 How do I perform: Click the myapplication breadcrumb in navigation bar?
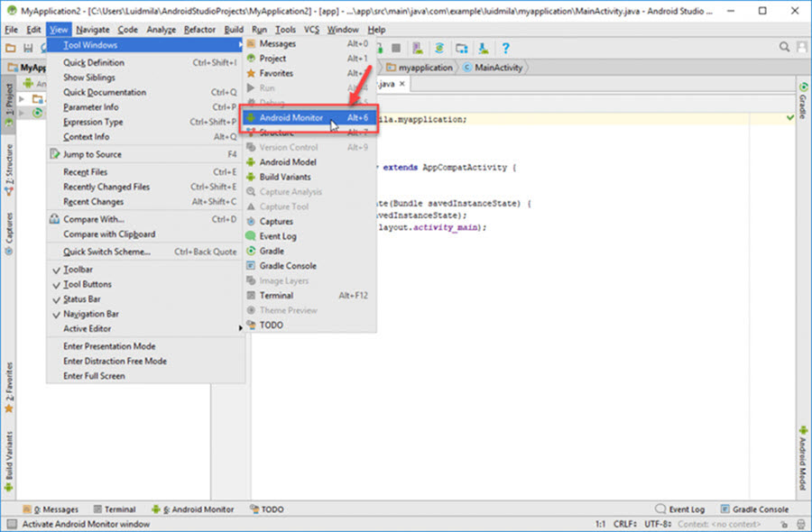420,68
